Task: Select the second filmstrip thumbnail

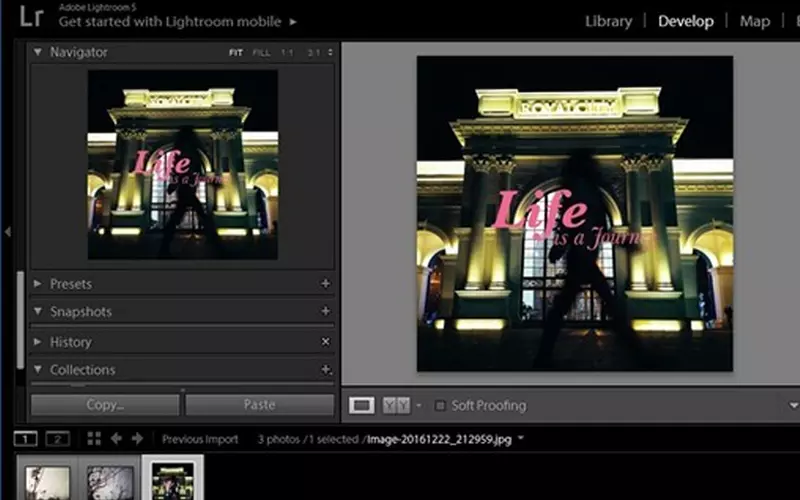Action: click(110, 482)
